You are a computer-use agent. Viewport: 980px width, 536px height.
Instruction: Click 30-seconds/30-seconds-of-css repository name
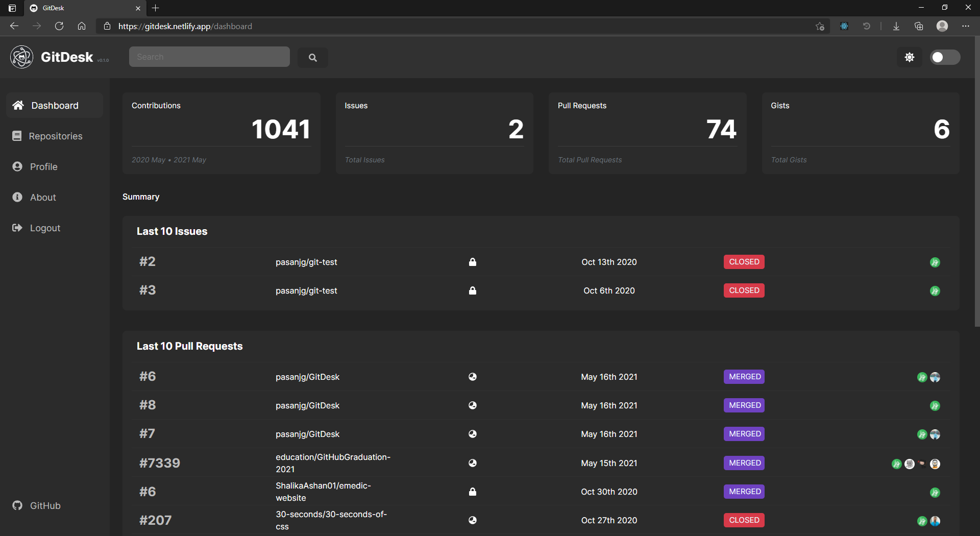(x=331, y=520)
